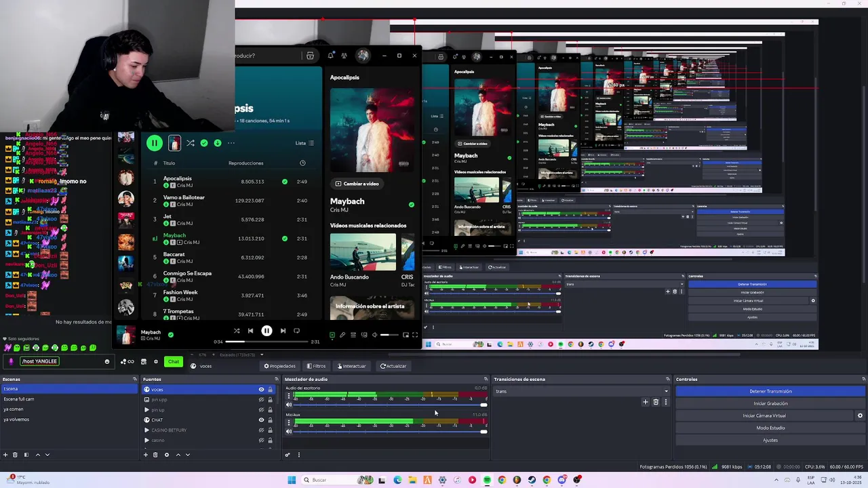Toggle the Now Playing view icon in Spotify
The height and width of the screenshot is (488, 868).
tap(332, 335)
